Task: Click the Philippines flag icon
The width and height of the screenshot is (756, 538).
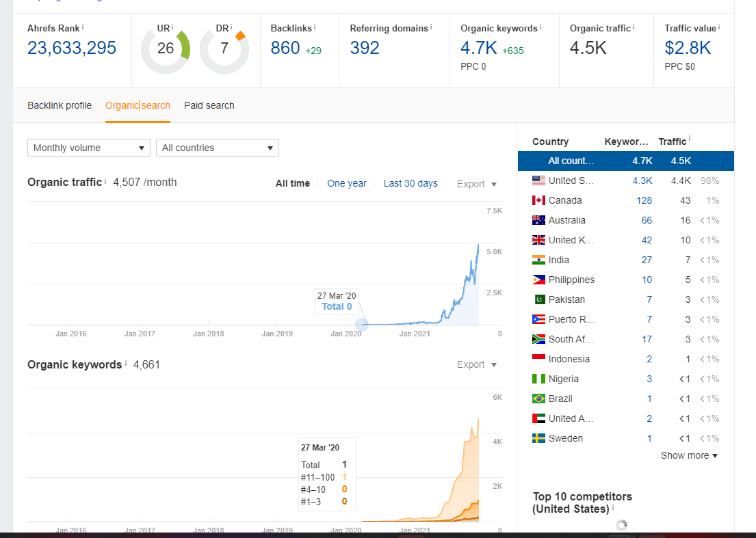Action: [x=538, y=280]
